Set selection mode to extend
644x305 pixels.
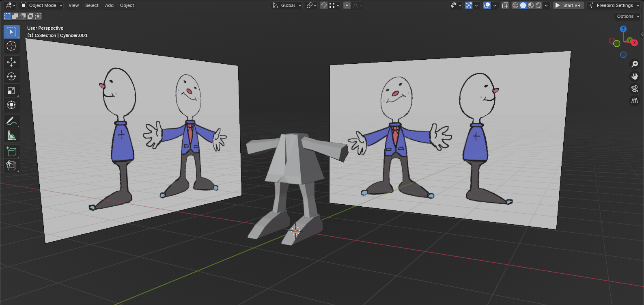pos(15,16)
